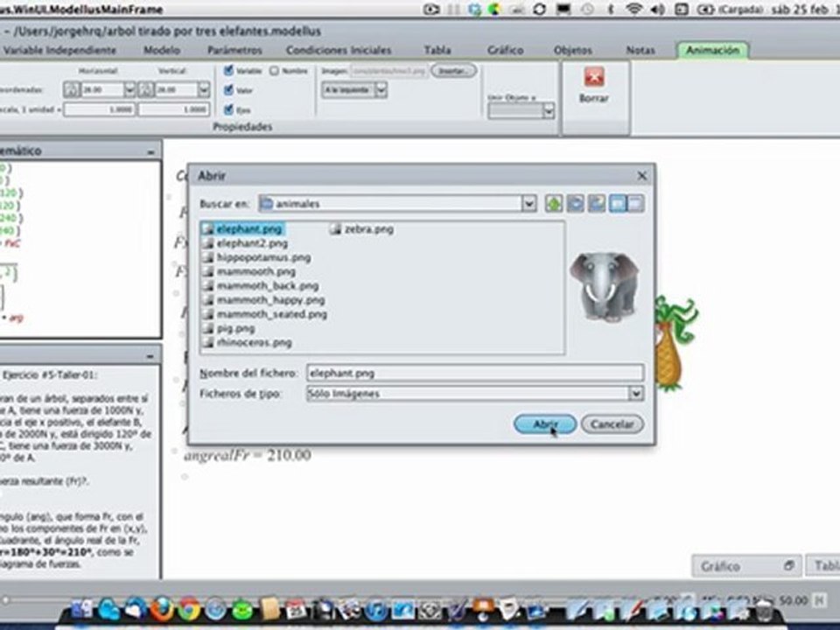840x630 pixels.
Task: Open the horizontal coordinate dropdown
Action: click(x=129, y=89)
